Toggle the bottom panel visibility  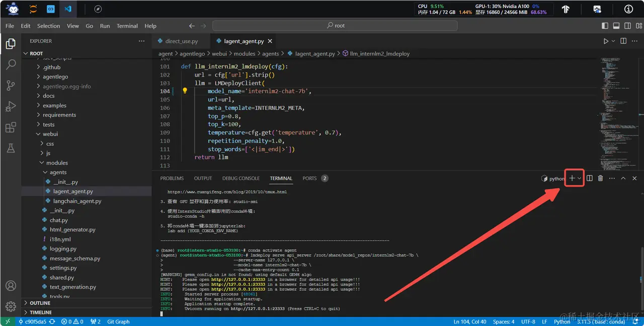616,26
